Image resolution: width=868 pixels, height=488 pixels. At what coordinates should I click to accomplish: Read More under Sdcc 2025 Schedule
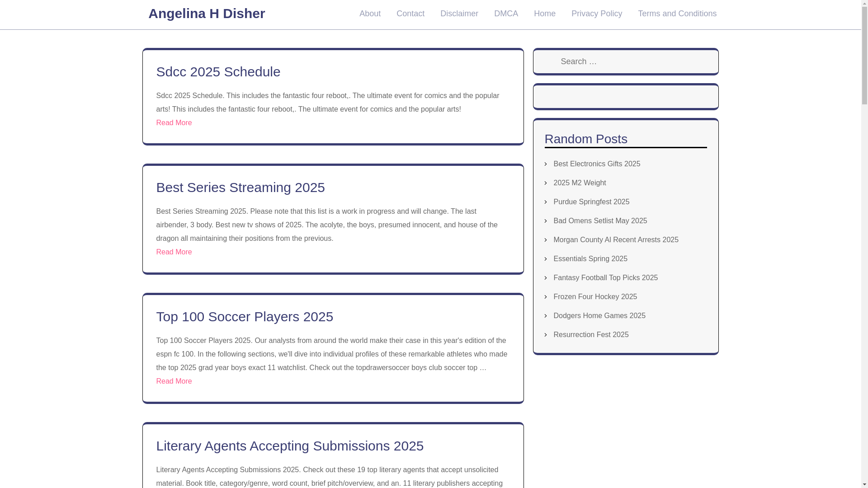click(174, 123)
